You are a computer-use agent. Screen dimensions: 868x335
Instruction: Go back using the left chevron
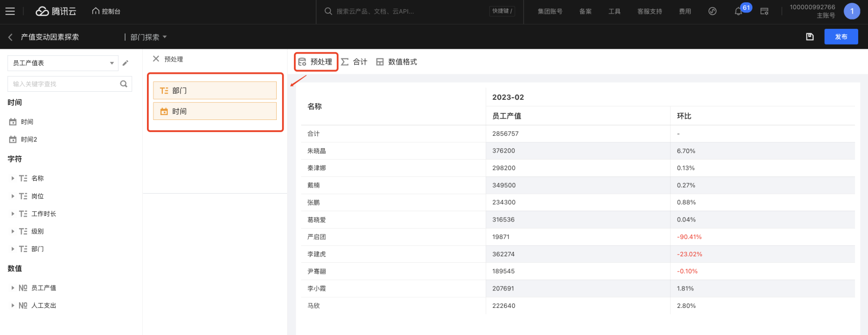pos(10,37)
